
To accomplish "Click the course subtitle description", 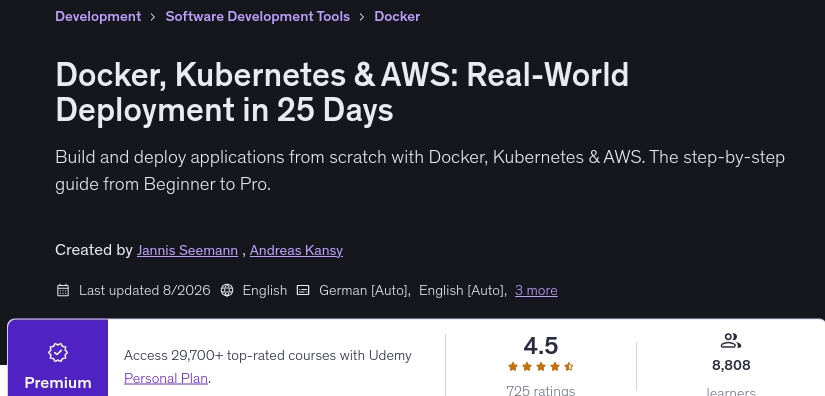I will pyautogui.click(x=420, y=170).
